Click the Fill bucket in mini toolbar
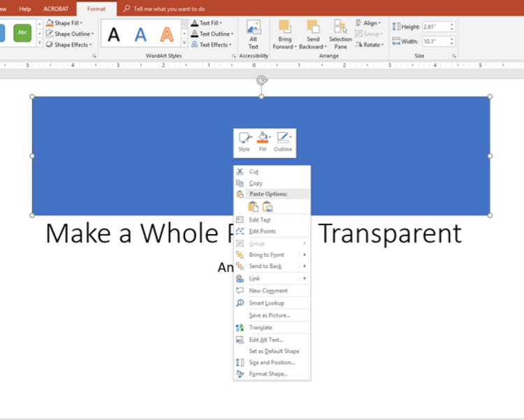 pyautogui.click(x=262, y=138)
